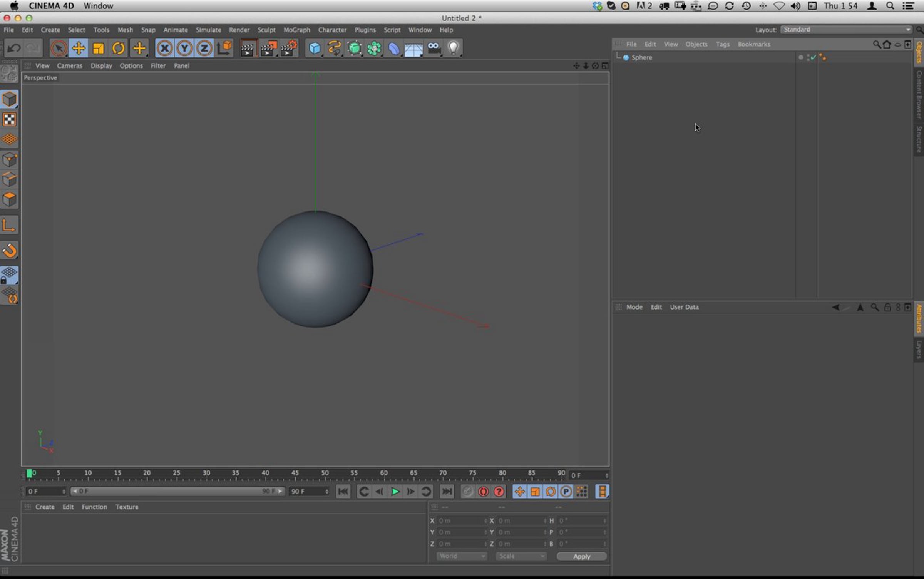This screenshot has width=924, height=579.
Task: Toggle Y axis lock
Action: [184, 48]
